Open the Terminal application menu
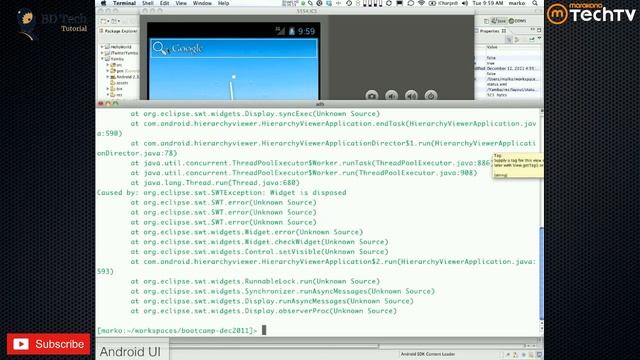640x360 pixels. pyautogui.click(x=124, y=3)
